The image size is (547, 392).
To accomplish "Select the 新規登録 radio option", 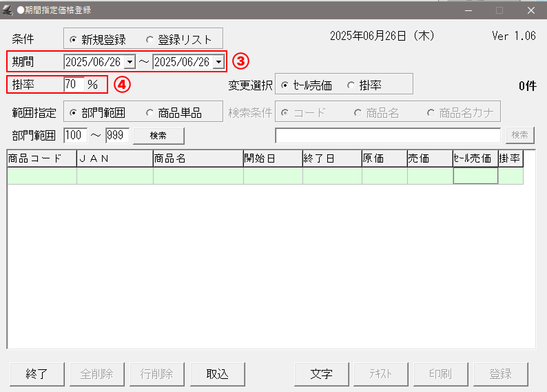I will click(x=74, y=39).
